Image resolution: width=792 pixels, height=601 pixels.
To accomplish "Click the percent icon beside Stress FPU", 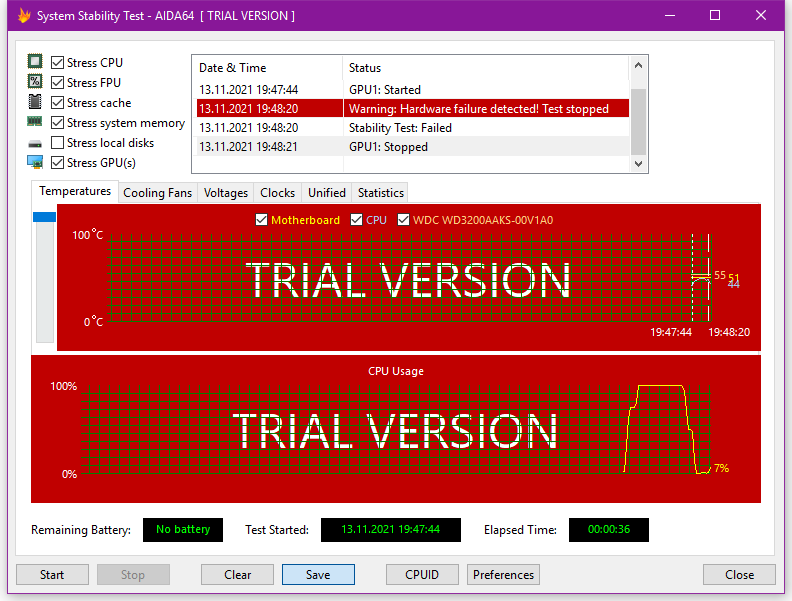I will click(x=35, y=82).
